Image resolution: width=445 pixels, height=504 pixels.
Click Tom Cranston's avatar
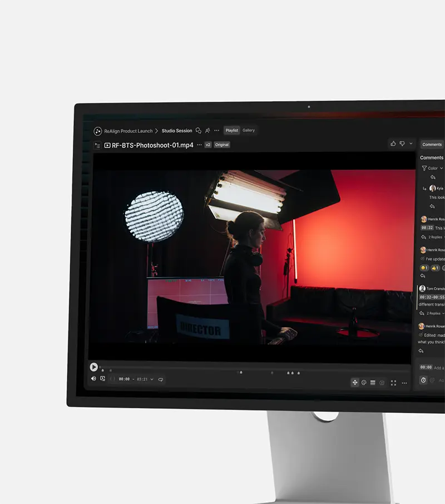(x=422, y=289)
